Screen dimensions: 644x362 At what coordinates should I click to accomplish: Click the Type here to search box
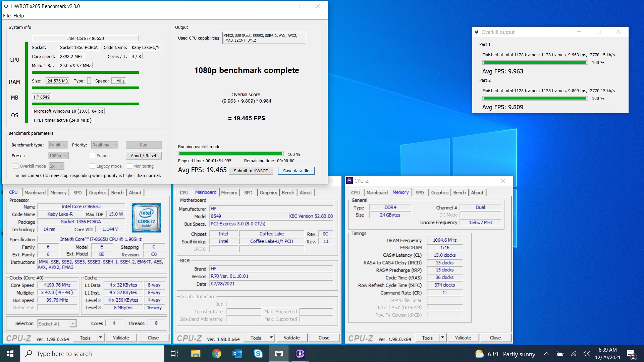pos(92,354)
